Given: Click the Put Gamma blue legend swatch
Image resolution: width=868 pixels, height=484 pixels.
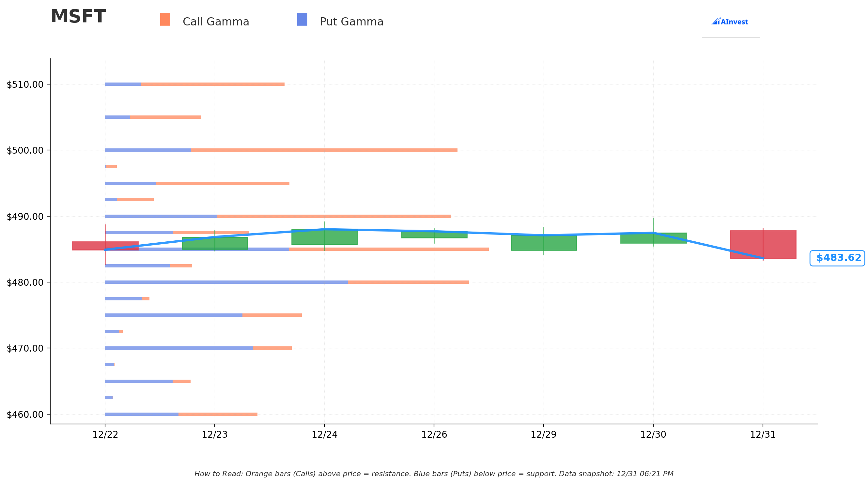Looking at the screenshot, I should [302, 19].
